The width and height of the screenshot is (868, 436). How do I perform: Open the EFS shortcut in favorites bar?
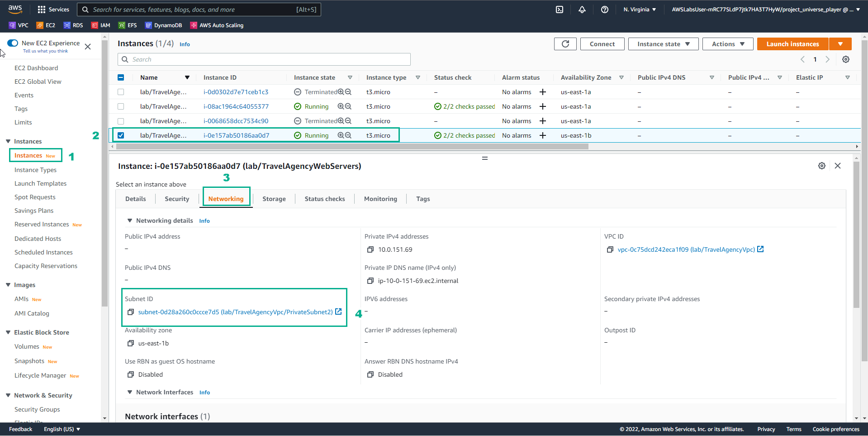click(x=128, y=25)
